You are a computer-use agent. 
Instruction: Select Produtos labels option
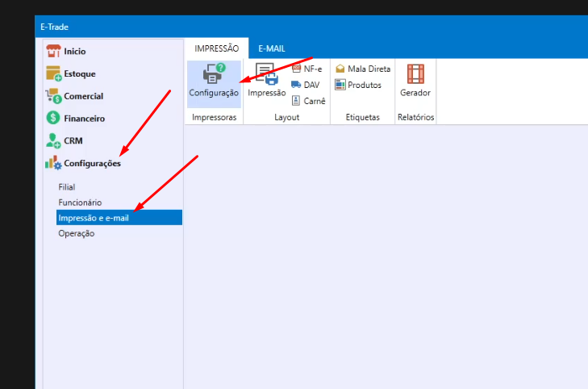358,85
